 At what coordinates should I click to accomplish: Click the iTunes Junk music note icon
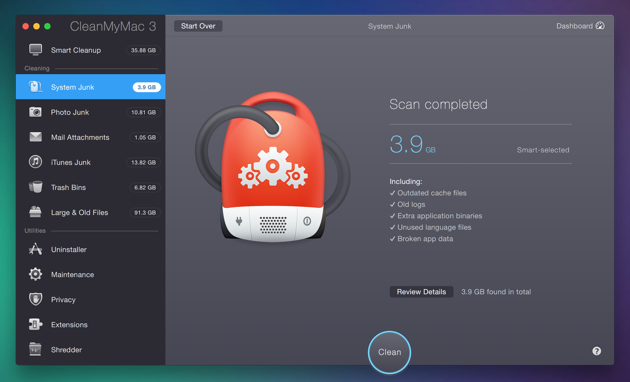pyautogui.click(x=35, y=162)
